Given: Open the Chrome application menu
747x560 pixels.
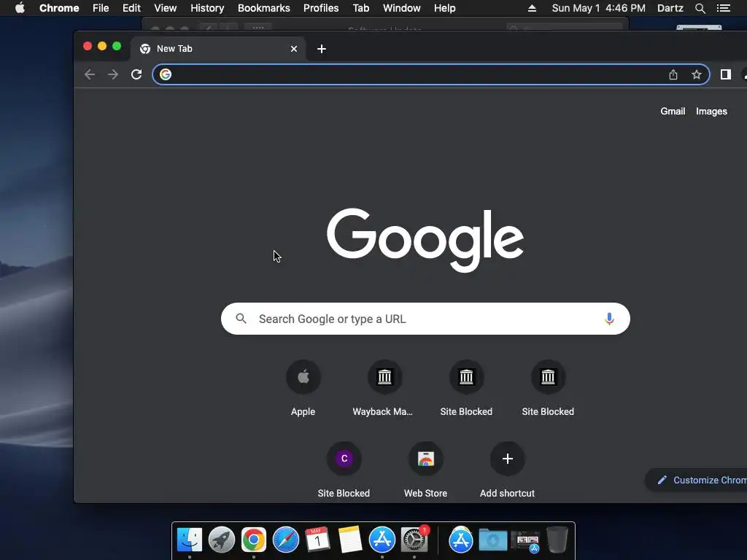Looking at the screenshot, I should tap(59, 8).
